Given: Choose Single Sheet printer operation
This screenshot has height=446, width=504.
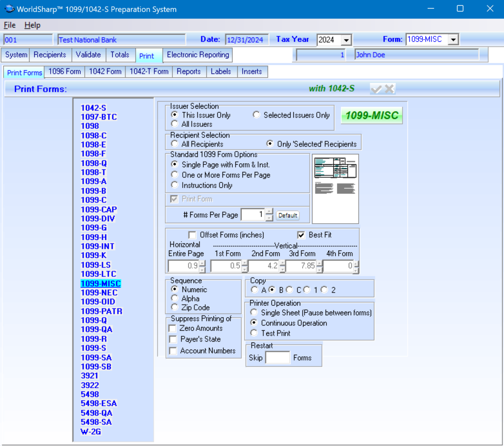Looking at the screenshot, I should click(x=254, y=312).
